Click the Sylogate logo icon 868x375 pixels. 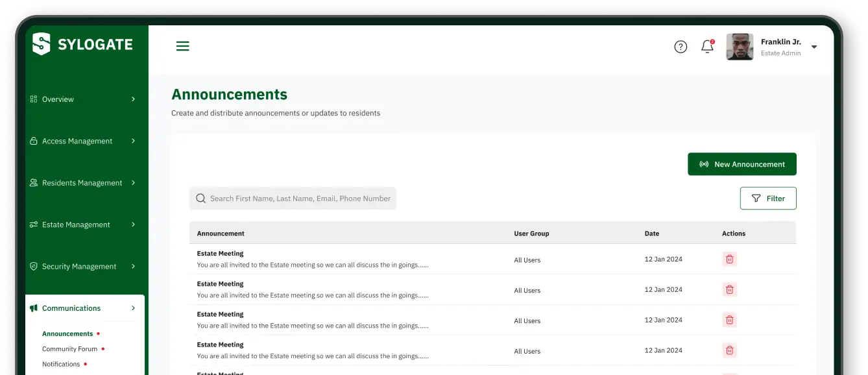click(x=41, y=44)
